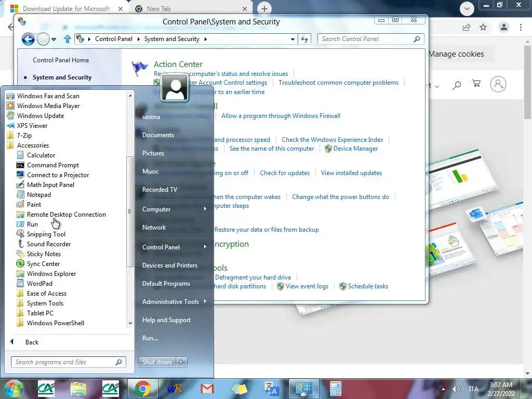This screenshot has width=532, height=399.
Task: Open Music from the Start menu
Action: [x=150, y=171]
